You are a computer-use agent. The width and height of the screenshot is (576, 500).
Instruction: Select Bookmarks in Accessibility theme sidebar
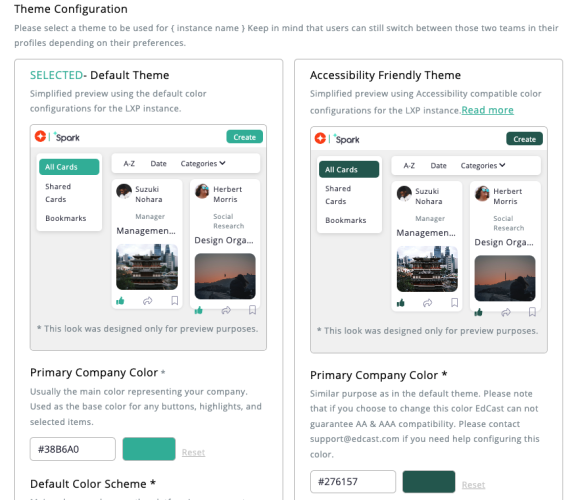pos(346,220)
